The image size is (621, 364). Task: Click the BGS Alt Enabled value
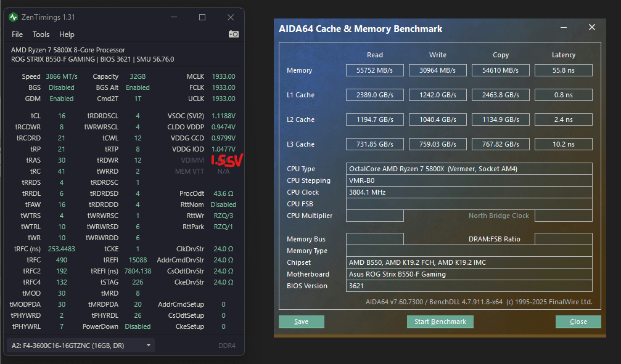click(138, 87)
